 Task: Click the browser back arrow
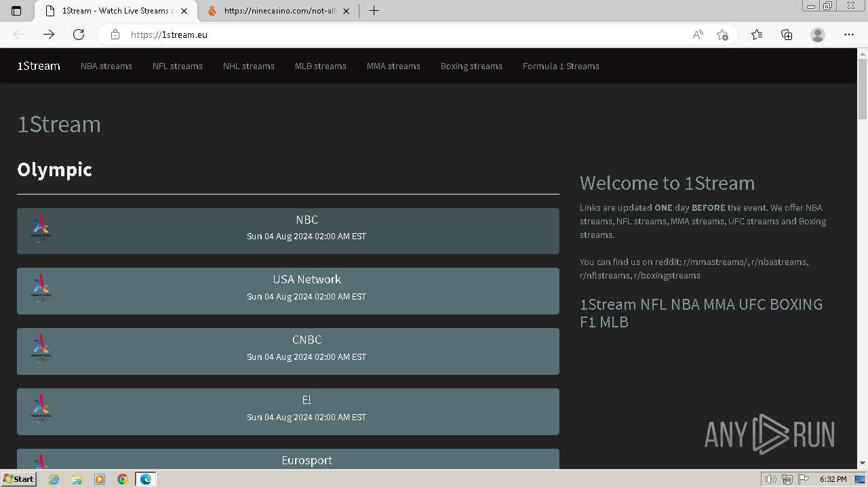tap(19, 35)
